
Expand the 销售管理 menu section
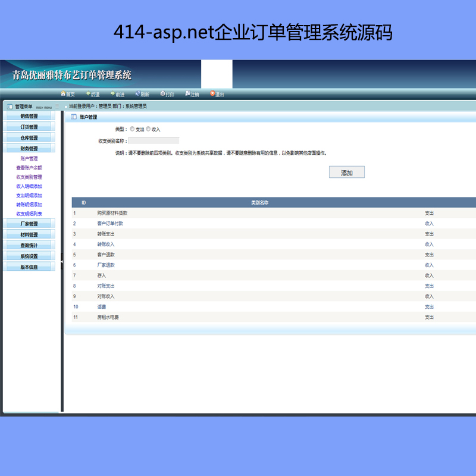click(x=29, y=117)
